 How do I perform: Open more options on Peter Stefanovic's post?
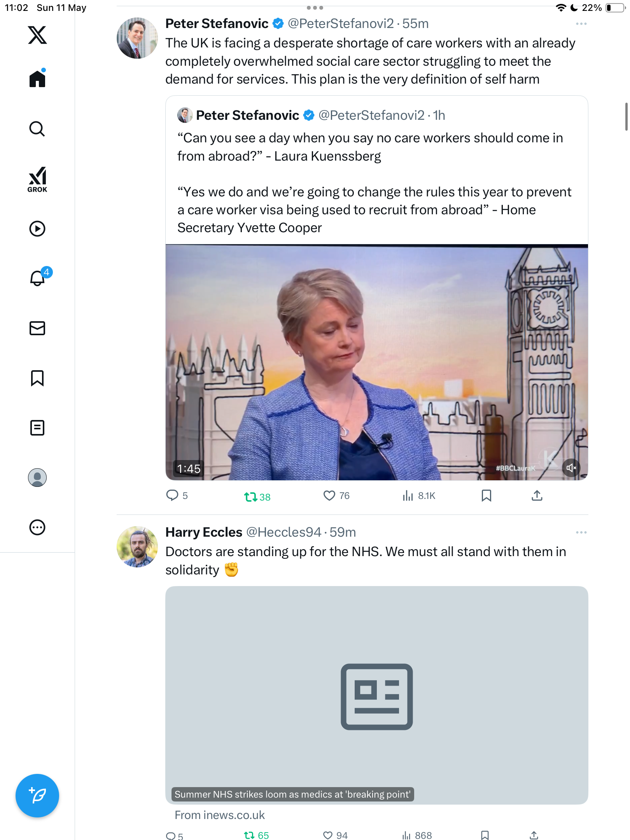click(581, 24)
